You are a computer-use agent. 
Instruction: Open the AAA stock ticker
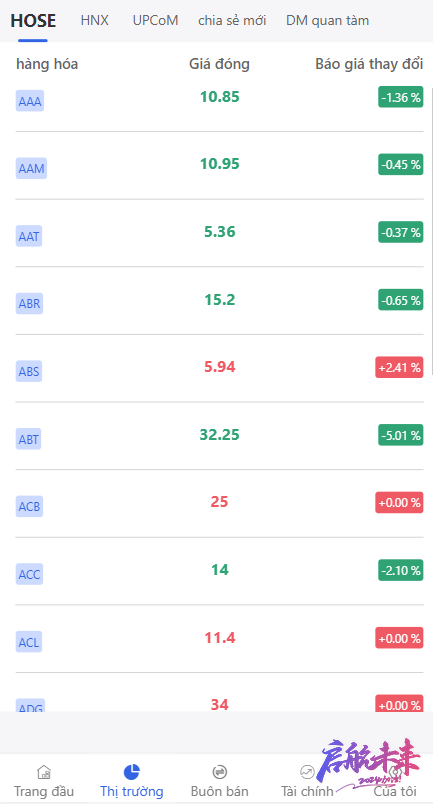30,101
